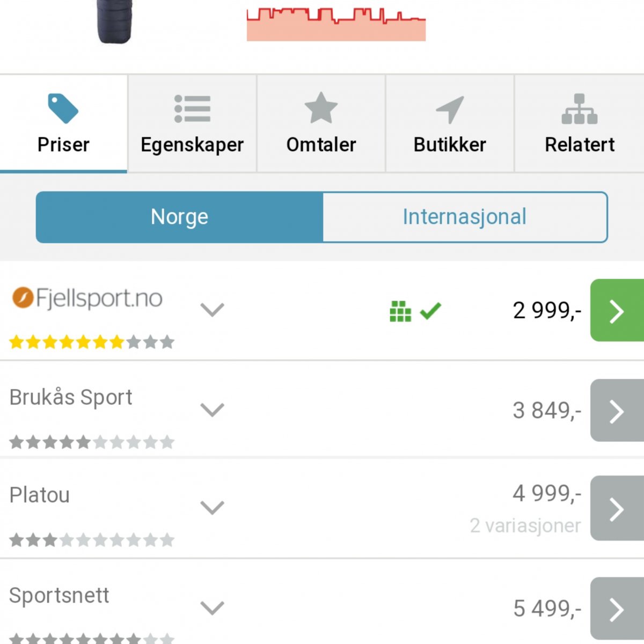Screen dimensions: 644x644
Task: Click the Egenskaper list icon
Action: click(192, 108)
